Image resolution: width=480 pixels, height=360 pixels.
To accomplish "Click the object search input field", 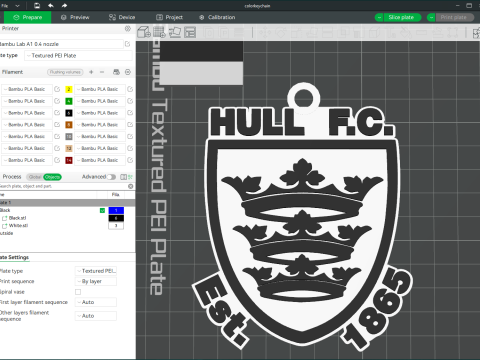I will coord(63,186).
